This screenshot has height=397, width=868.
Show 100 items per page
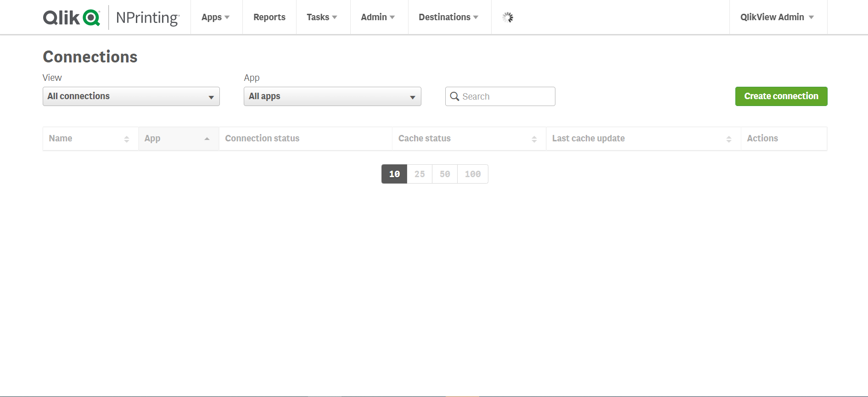(x=473, y=174)
